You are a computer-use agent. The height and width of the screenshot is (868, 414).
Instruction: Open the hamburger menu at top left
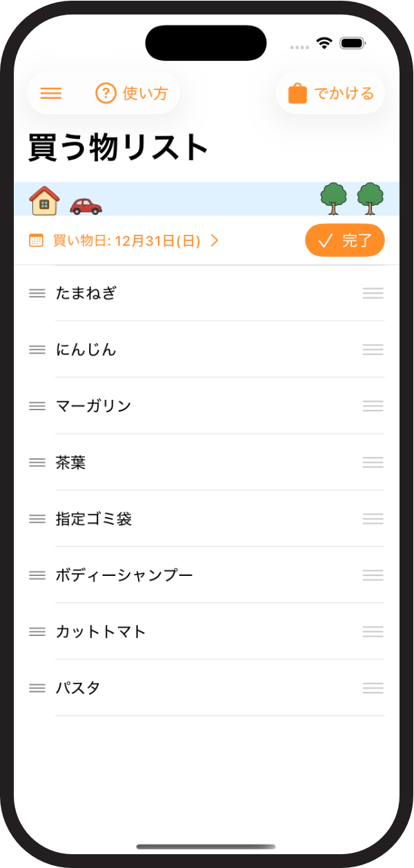pyautogui.click(x=51, y=93)
